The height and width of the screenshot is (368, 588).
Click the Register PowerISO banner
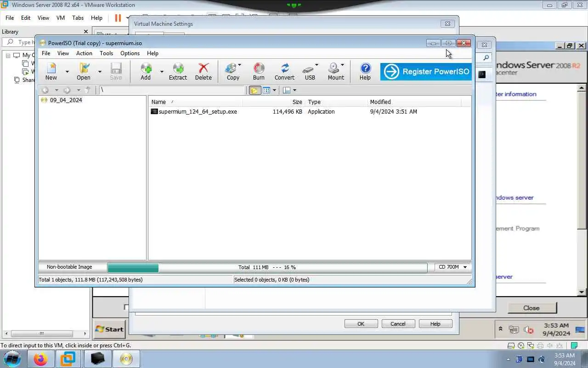(426, 72)
